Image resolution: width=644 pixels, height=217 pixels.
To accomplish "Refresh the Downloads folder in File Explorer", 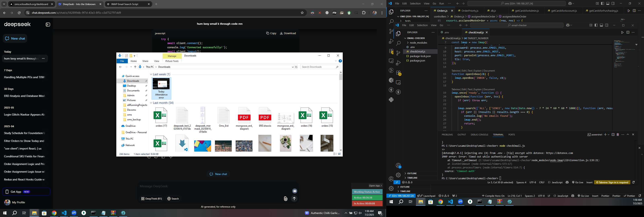I will (x=296, y=67).
